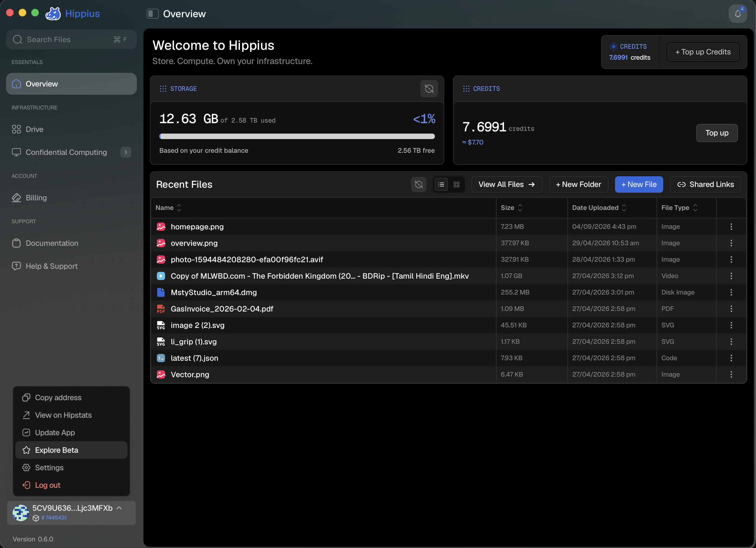Viewport: 756px width, 548px height.
Task: Open more options for latest (7).json
Action: point(731,358)
